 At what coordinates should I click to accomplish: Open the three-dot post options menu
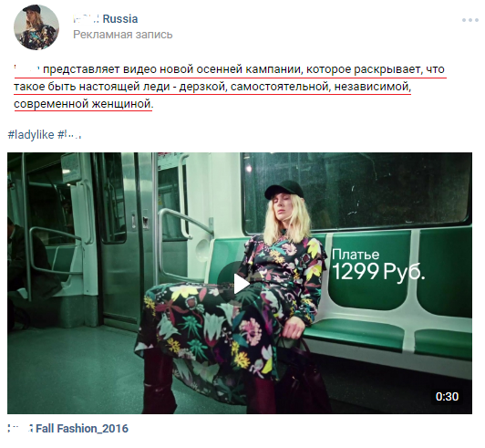[x=470, y=20]
